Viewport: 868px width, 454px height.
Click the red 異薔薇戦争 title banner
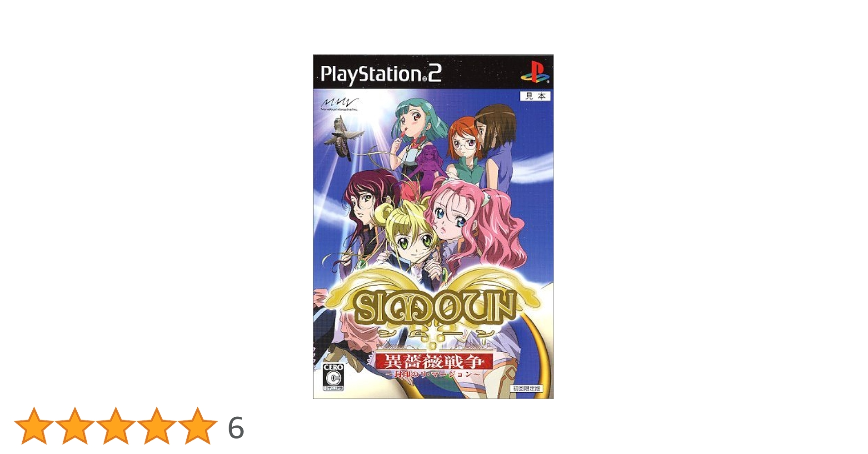coord(433,361)
